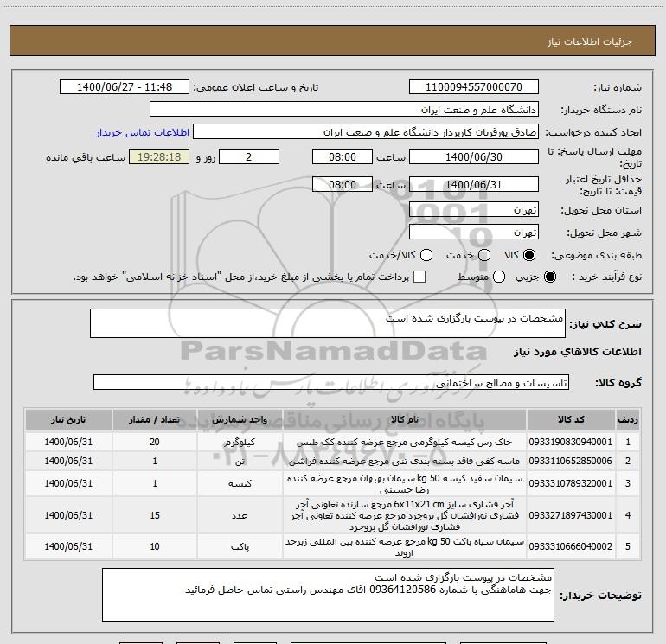Image resolution: width=666 pixels, height=644 pixels.
Task: Click the buyer name field دانشگاه علم و صنعت ایران
Action: click(x=344, y=110)
